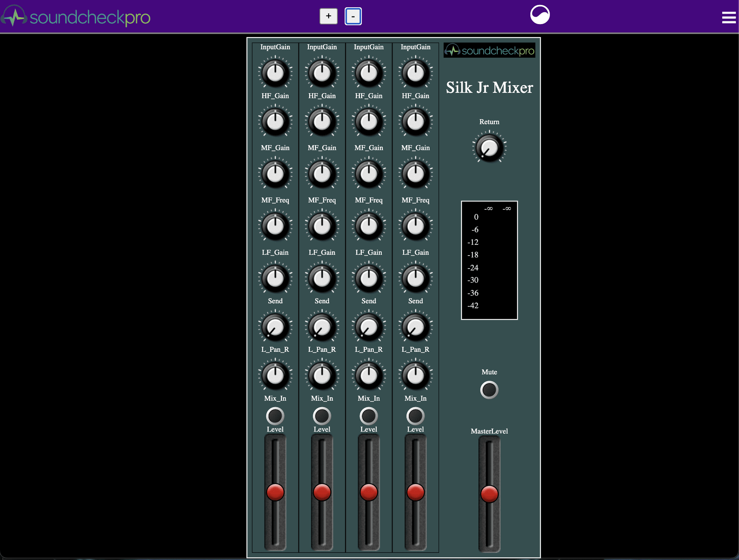Open the hamburger menu
The height and width of the screenshot is (560, 739).
click(x=729, y=18)
